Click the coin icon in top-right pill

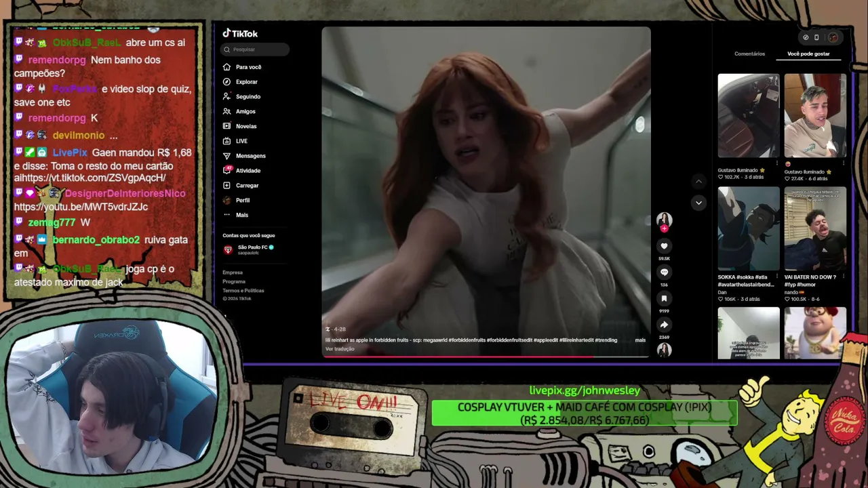click(806, 37)
